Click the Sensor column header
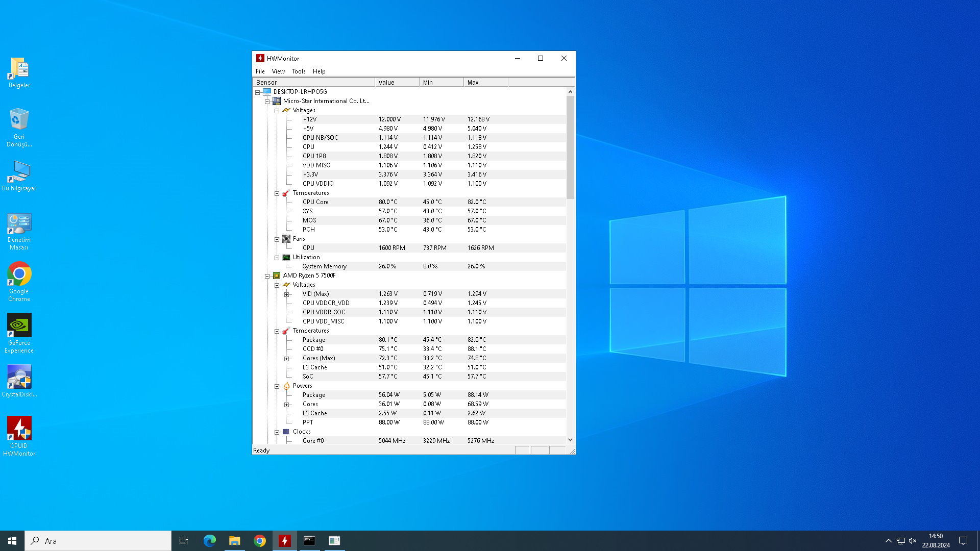The width and height of the screenshot is (980, 551). coord(314,82)
